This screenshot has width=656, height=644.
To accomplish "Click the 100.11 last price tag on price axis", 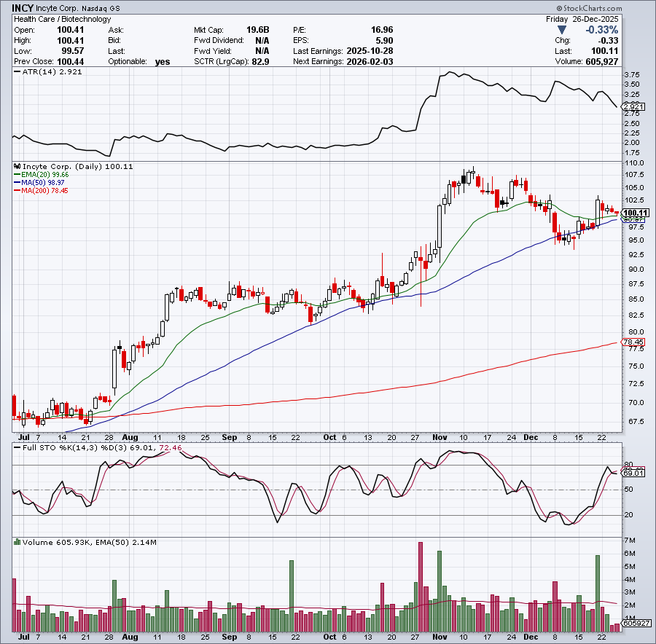I will pos(635,213).
